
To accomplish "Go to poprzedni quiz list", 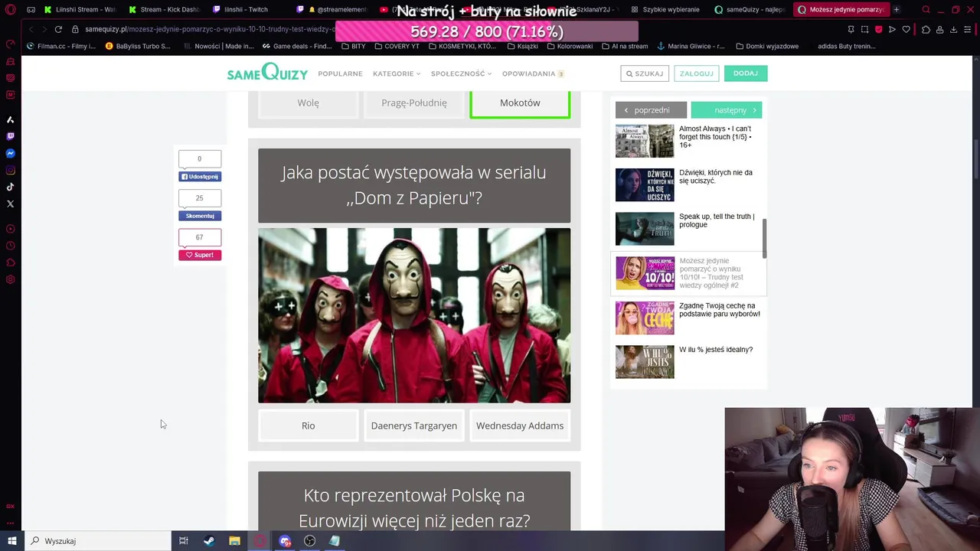I will point(651,110).
